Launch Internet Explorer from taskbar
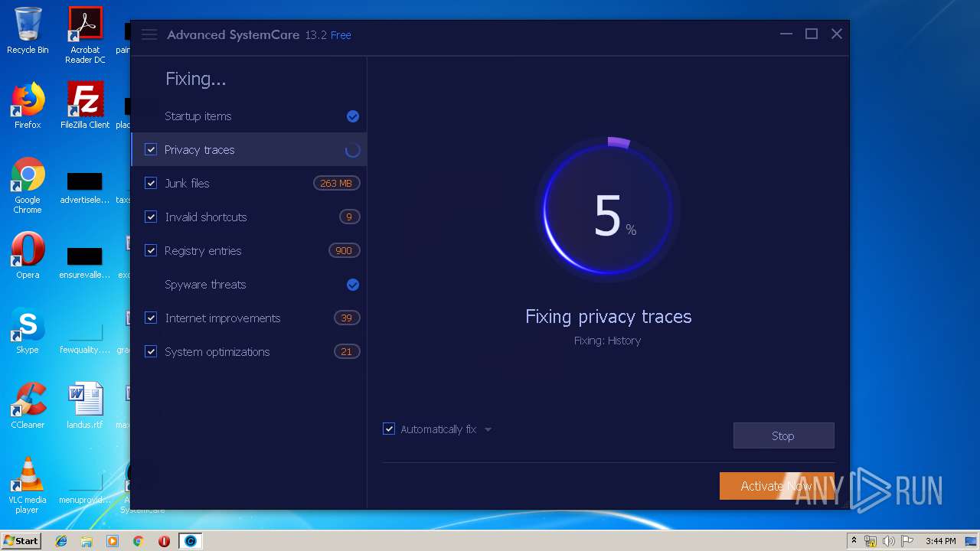This screenshot has height=551, width=980. point(61,541)
